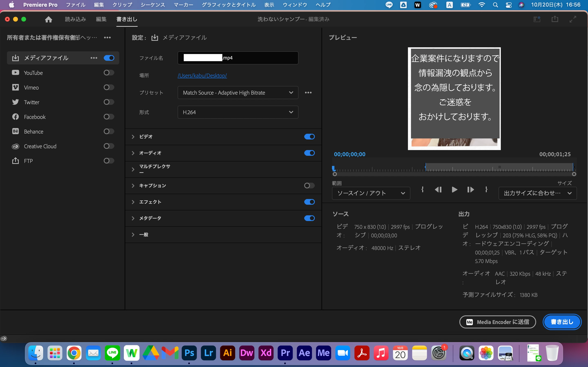Click the blue playhead on preview timeline
This screenshot has height=367, width=588.
(x=334, y=168)
